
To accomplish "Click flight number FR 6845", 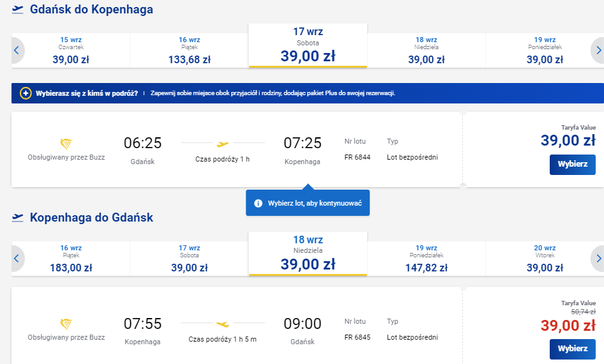I will point(357,337).
